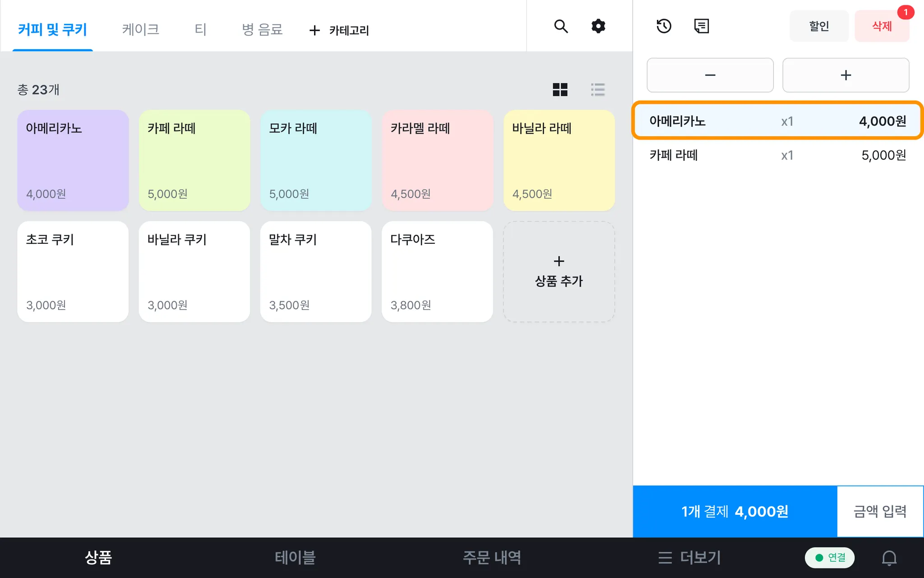
Task: Apply 할인 discount button
Action: pos(819,26)
